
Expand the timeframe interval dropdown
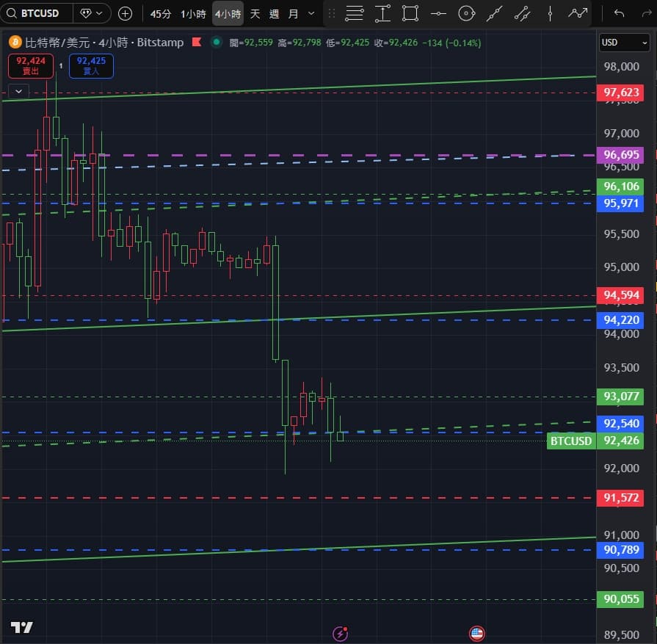311,13
